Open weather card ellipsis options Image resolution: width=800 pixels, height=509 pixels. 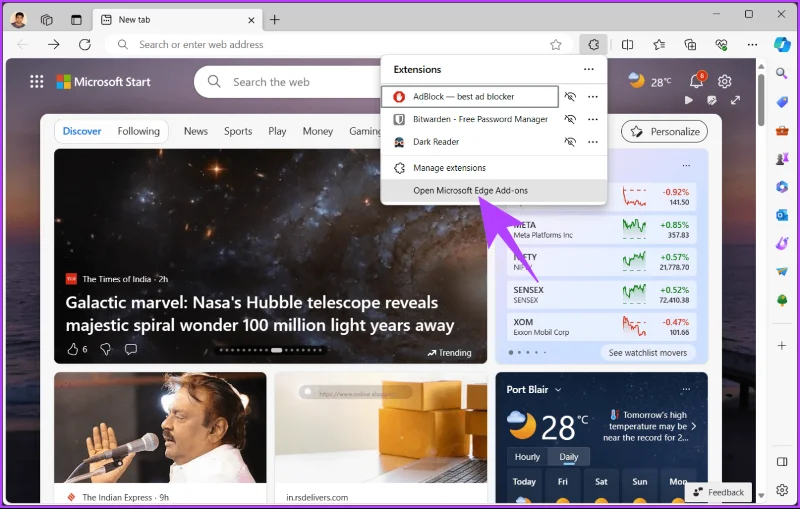pos(686,390)
